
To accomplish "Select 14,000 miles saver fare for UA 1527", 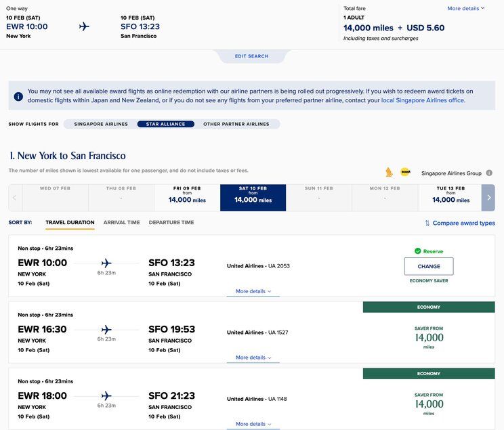I will coord(429,337).
